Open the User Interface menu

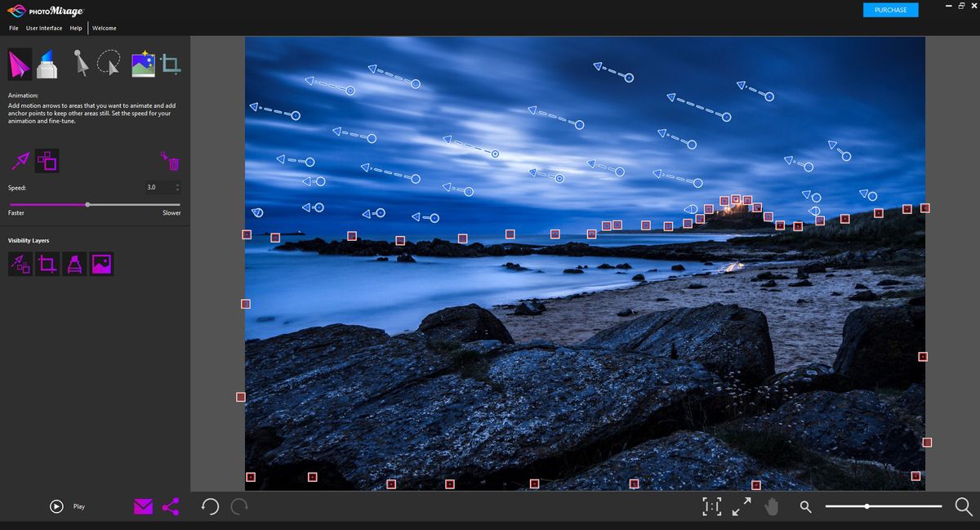point(44,28)
